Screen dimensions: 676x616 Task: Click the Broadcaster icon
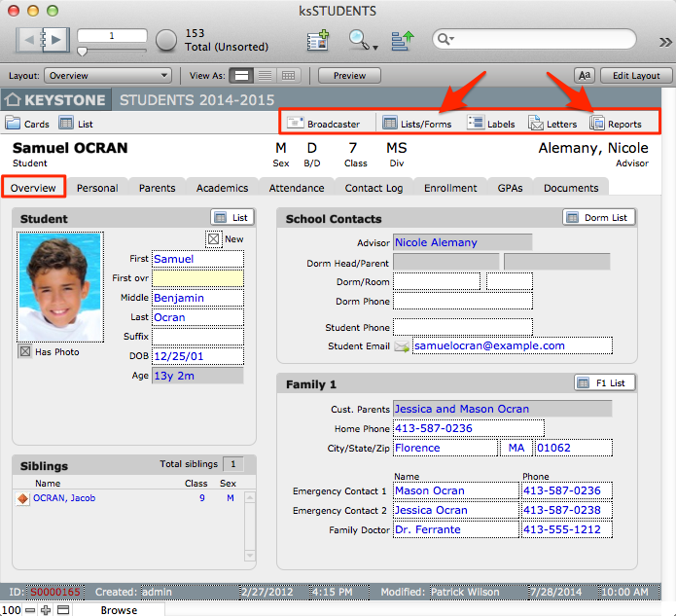[x=295, y=124]
